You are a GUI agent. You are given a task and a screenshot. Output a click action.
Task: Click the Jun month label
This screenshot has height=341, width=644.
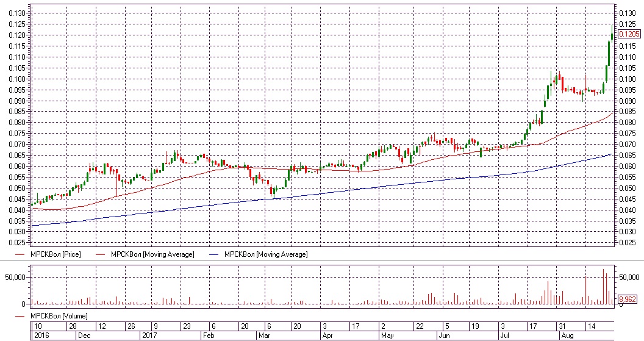coord(445,336)
